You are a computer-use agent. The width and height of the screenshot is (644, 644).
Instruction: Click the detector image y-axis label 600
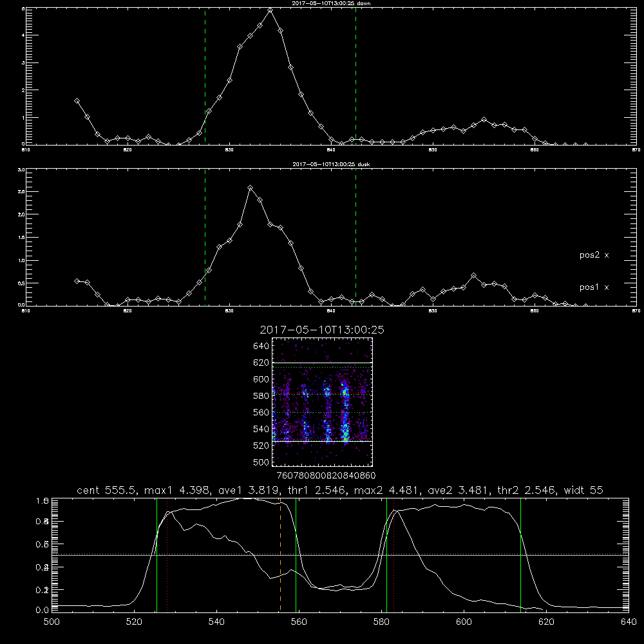point(261,379)
